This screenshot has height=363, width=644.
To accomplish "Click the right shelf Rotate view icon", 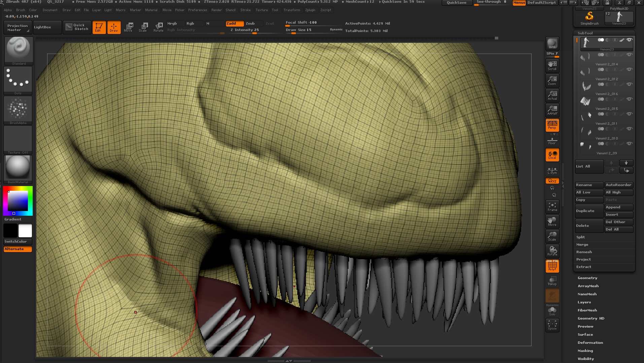I will 552,251.
